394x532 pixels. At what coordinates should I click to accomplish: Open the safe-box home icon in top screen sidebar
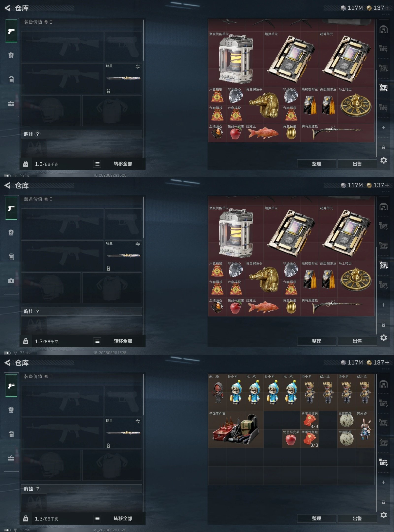pyautogui.click(x=383, y=29)
